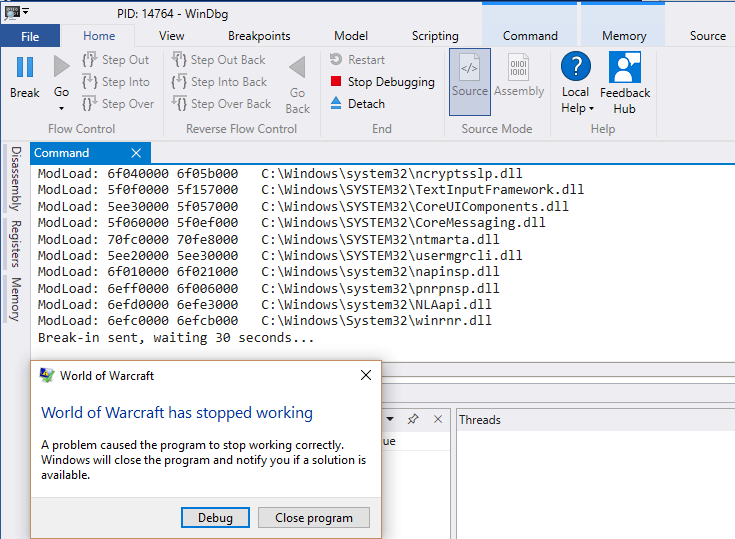The height and width of the screenshot is (539, 735).
Task: Click Debug in crash dialog
Action: click(x=215, y=517)
